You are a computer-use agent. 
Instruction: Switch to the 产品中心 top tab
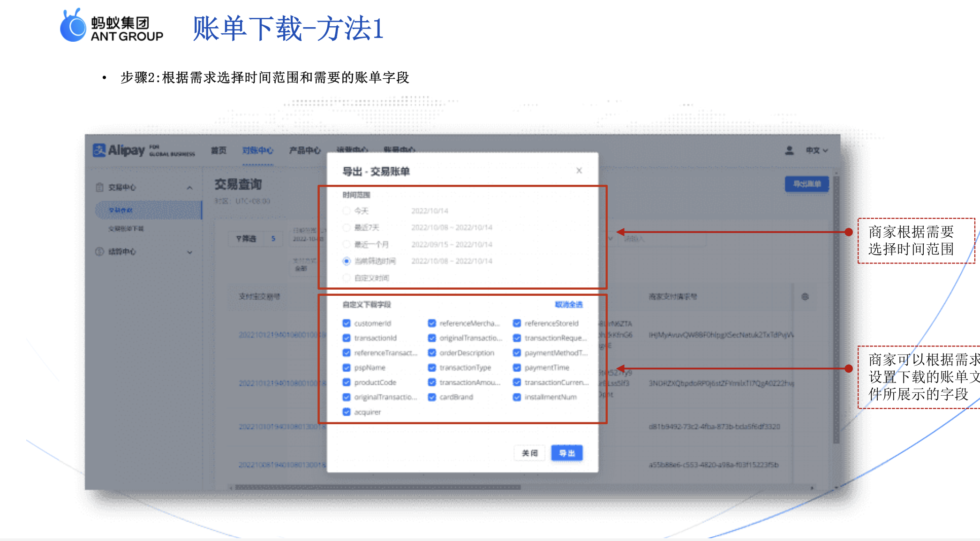(304, 150)
